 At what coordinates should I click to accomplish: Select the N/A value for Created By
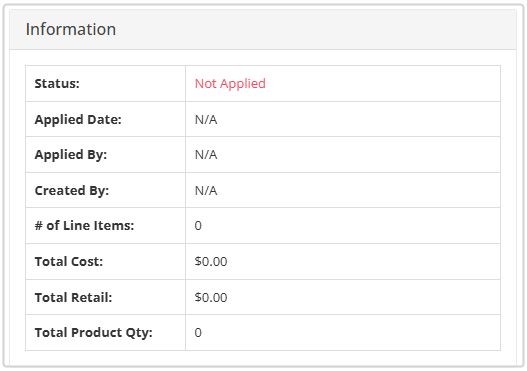pyautogui.click(x=206, y=191)
